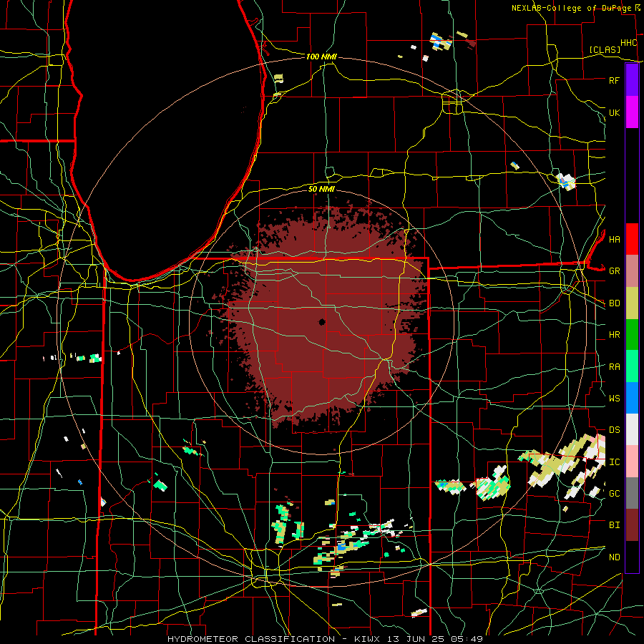This screenshot has height=644, width=644.
Task: Click the radar site black dot
Action: pos(322,322)
